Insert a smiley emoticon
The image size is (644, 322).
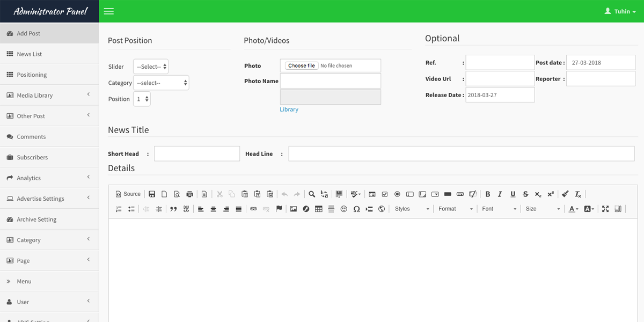coord(344,209)
